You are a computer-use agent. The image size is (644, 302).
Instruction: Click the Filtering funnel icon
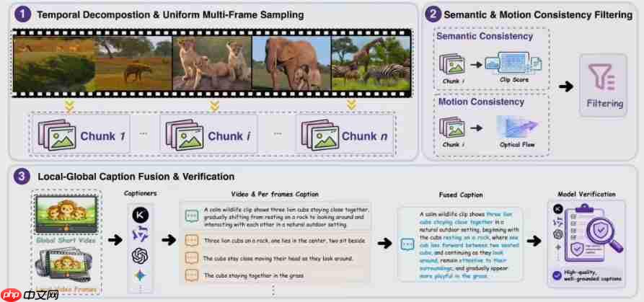(x=602, y=76)
